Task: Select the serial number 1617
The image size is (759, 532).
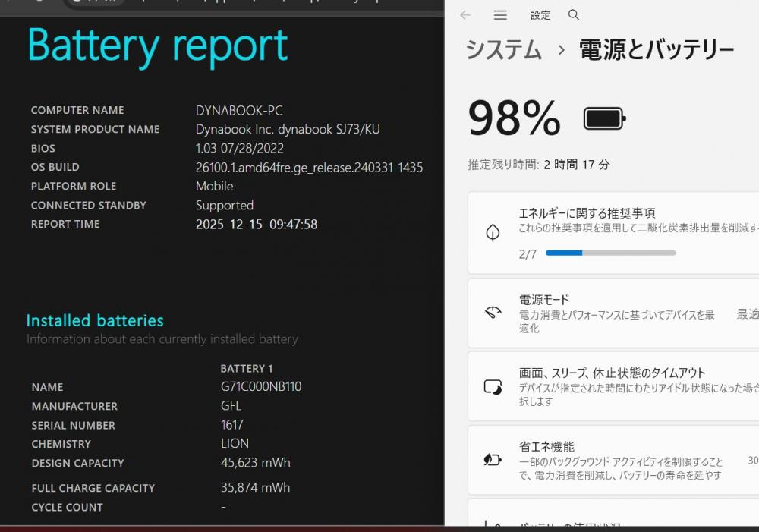Action: (231, 424)
